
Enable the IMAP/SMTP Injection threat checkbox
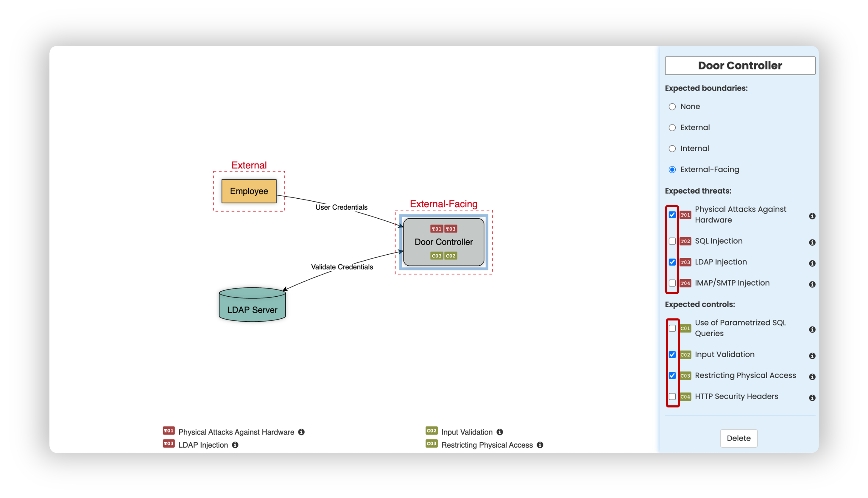click(672, 283)
